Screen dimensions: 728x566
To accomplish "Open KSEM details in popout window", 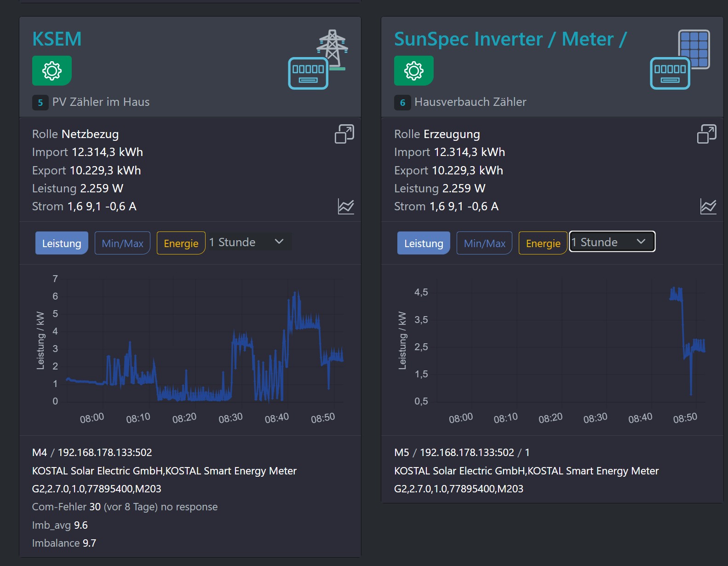I will pos(344,134).
